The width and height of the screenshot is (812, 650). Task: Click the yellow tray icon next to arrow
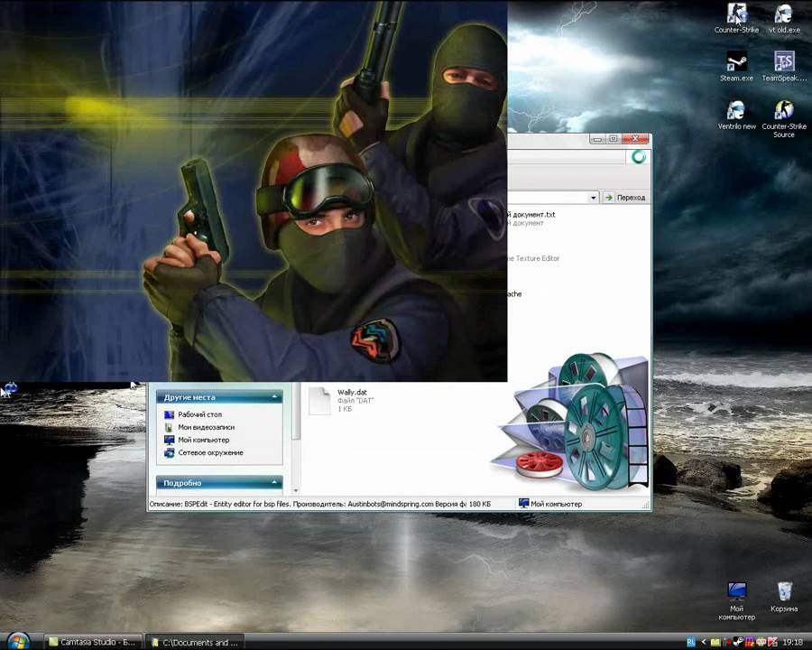point(715,642)
